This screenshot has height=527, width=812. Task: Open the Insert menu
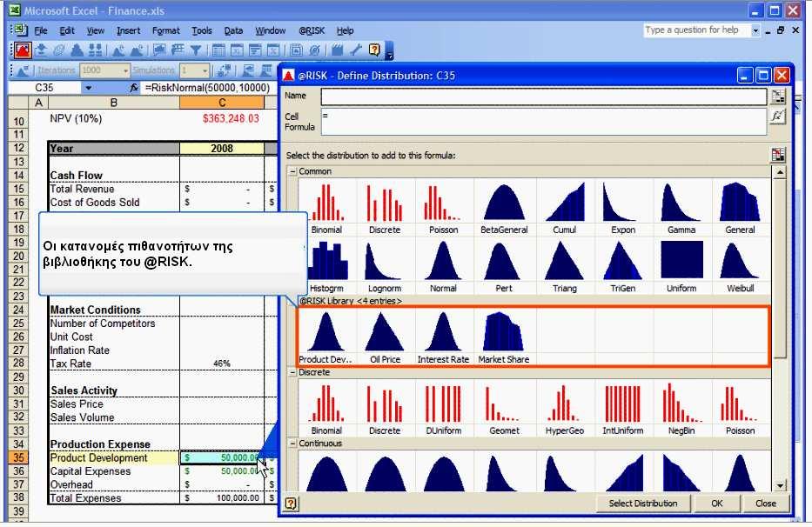(129, 30)
